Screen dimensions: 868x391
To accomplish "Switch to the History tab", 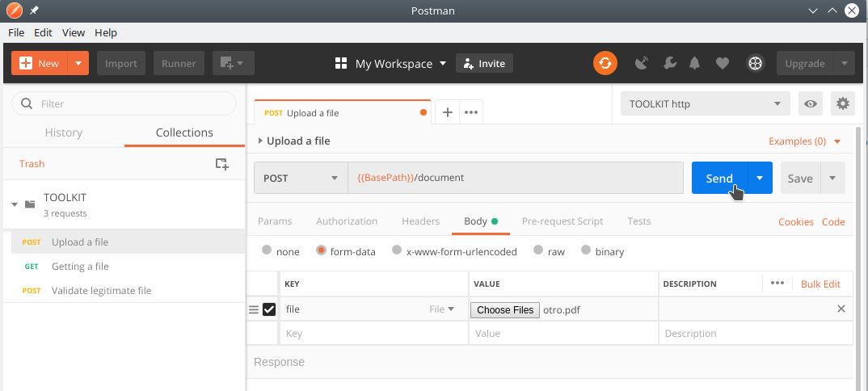I will pos(64,132).
